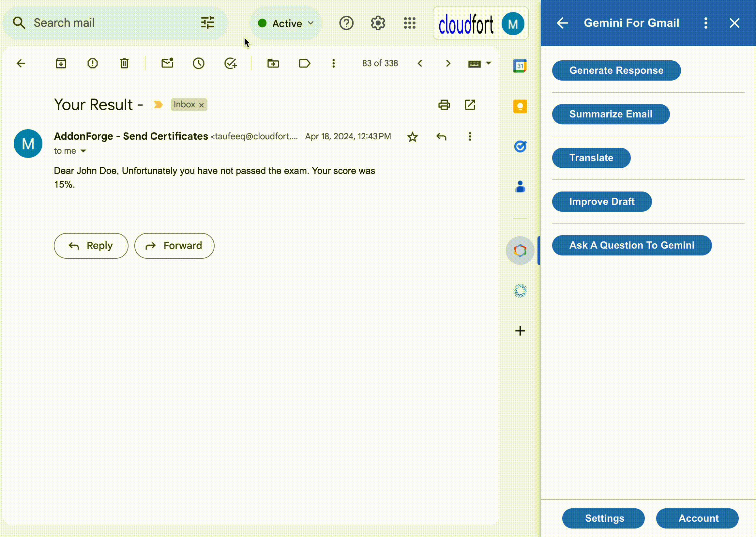Click Generate Response
This screenshot has height=537, width=756.
click(x=616, y=70)
